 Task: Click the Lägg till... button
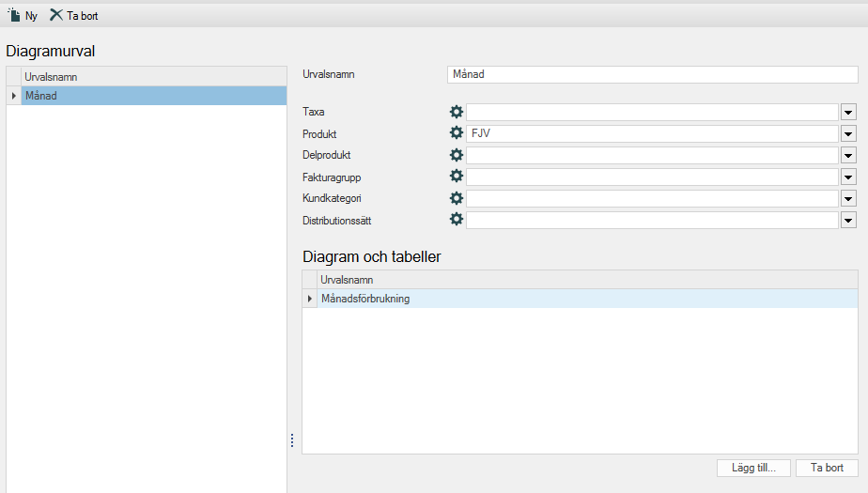tap(753, 468)
